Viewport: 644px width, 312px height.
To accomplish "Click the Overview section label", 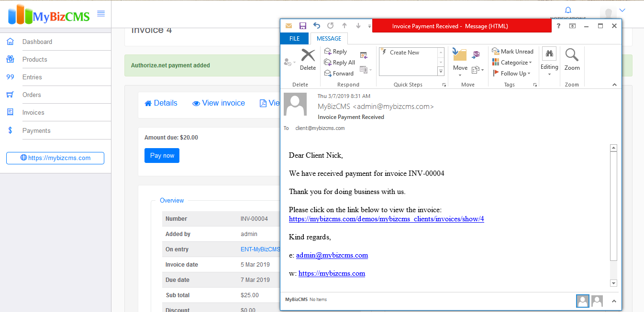I will [x=172, y=201].
